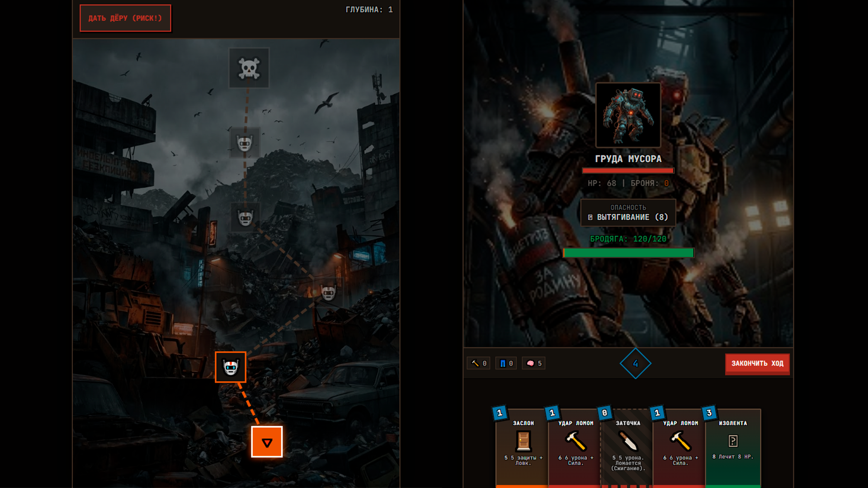
Task: Click the ИЗОЛЕНТА healing card icon
Action: [x=733, y=441]
